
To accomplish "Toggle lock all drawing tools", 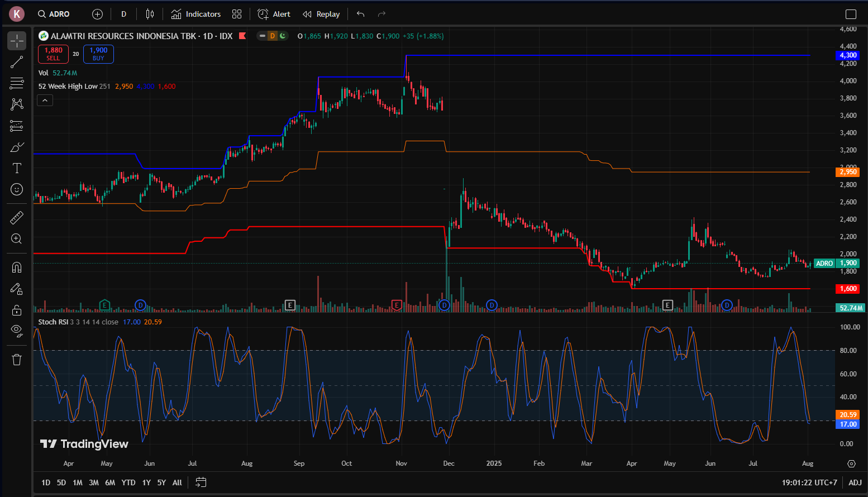I will (17, 310).
